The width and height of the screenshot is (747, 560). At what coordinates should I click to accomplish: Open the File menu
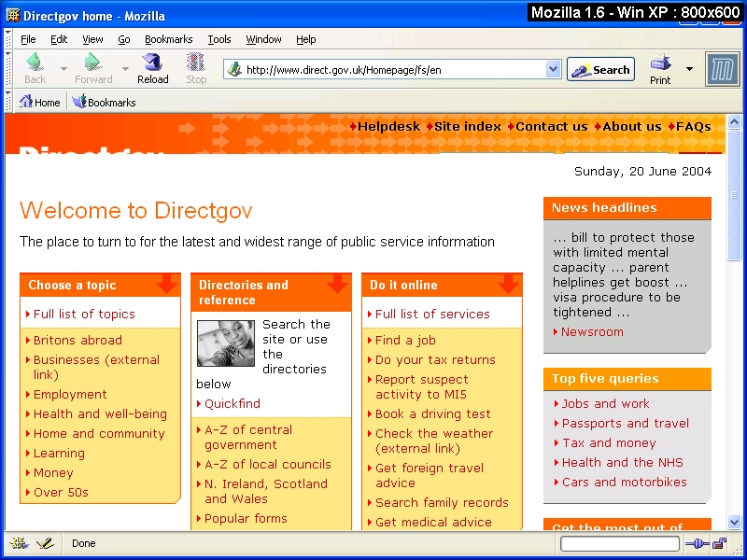28,39
